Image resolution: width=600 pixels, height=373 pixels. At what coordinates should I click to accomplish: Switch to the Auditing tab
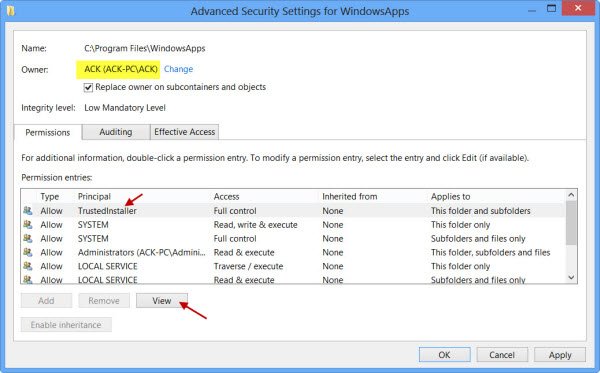click(x=116, y=132)
